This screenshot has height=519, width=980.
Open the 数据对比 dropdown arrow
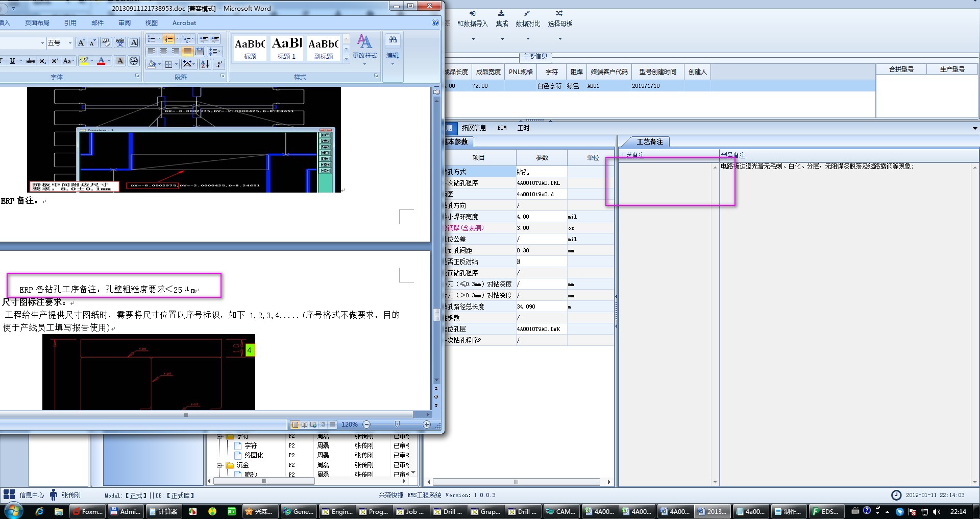coord(528,39)
